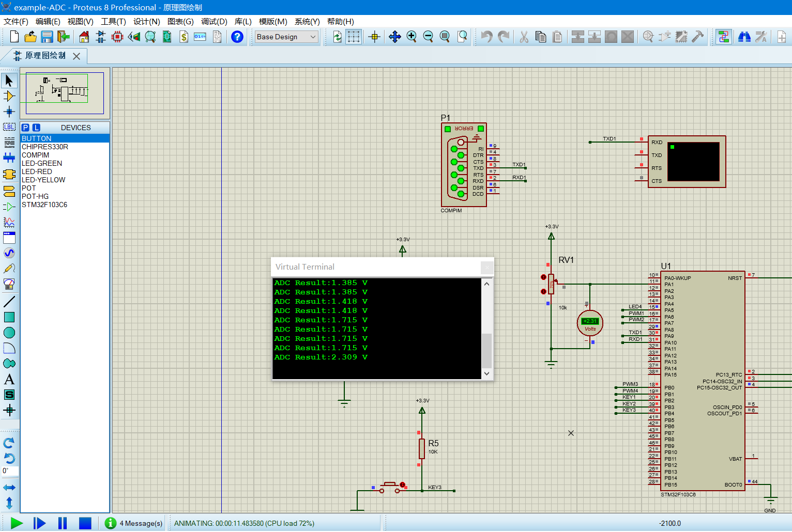Open PCB Layout using the red chip icon
Viewport: 792px width, 532px height.
coord(117,37)
